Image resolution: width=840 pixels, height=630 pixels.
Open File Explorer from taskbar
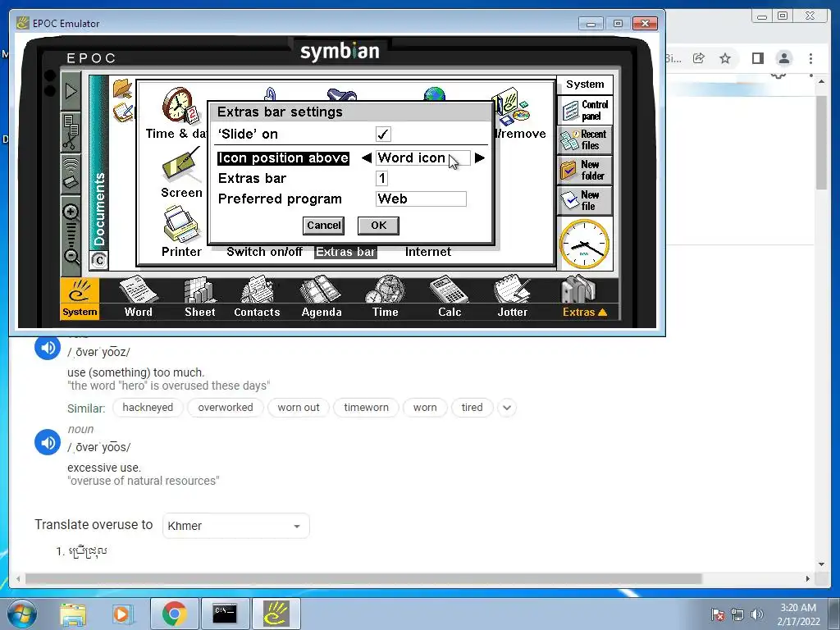coord(73,614)
